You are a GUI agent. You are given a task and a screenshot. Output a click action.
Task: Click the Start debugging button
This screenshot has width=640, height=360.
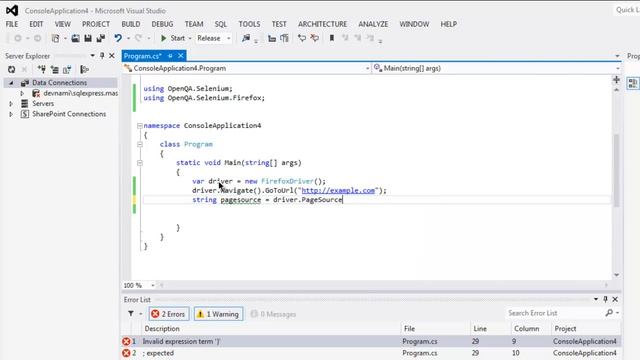point(173,38)
